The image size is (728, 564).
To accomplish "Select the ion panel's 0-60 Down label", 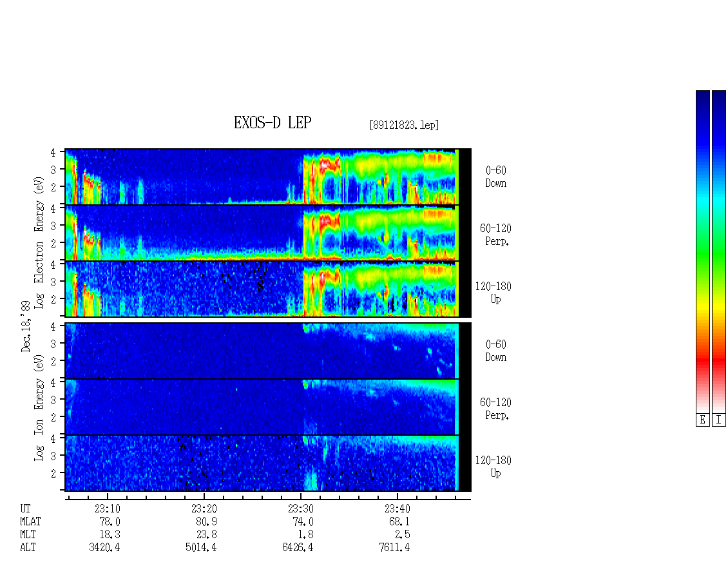I will pos(496,351).
